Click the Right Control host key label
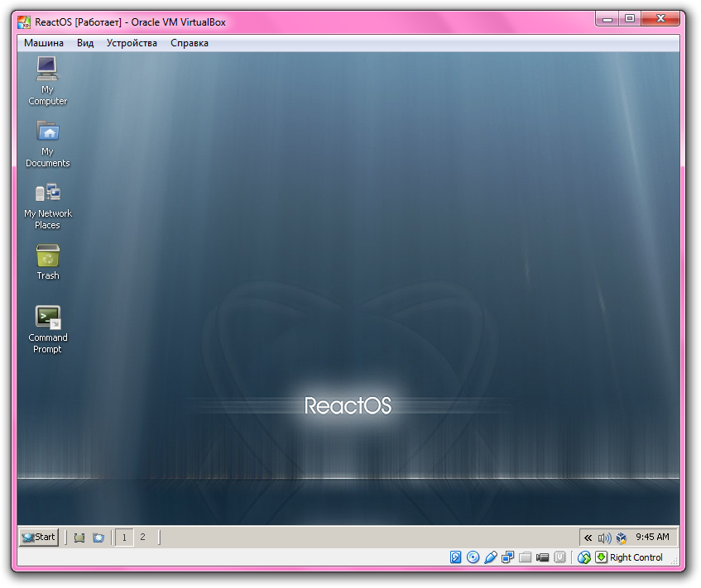 click(x=636, y=557)
